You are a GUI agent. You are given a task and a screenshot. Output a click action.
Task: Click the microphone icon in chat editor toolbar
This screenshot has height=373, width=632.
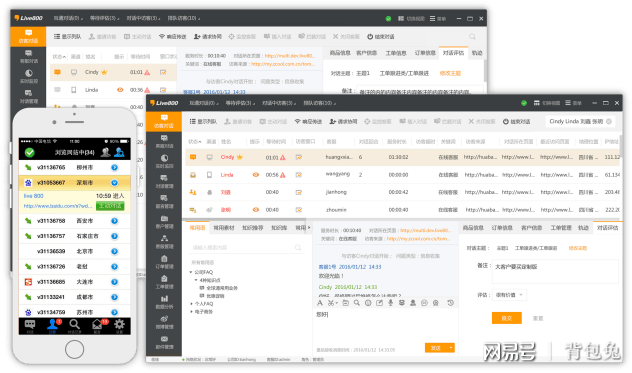[x=390, y=303]
